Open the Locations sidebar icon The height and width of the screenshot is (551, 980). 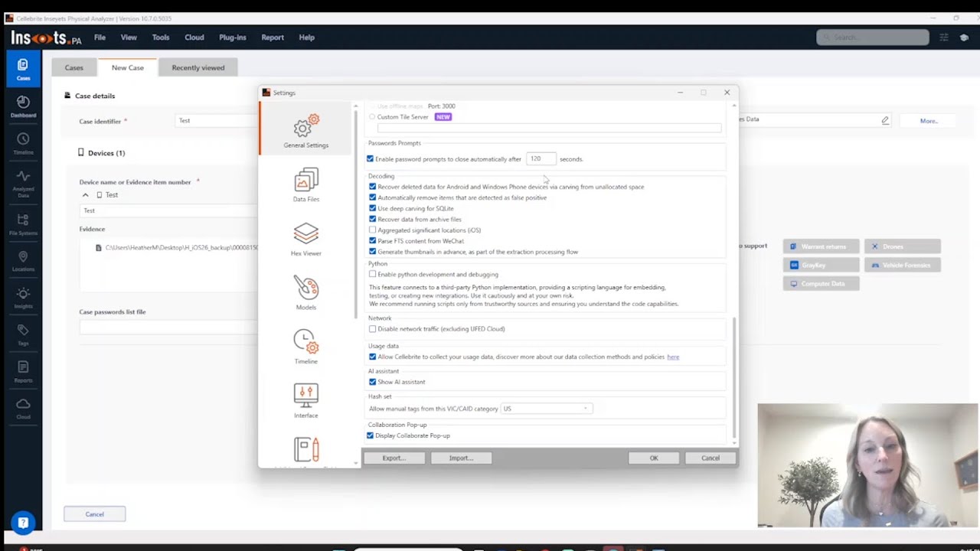pyautogui.click(x=23, y=260)
